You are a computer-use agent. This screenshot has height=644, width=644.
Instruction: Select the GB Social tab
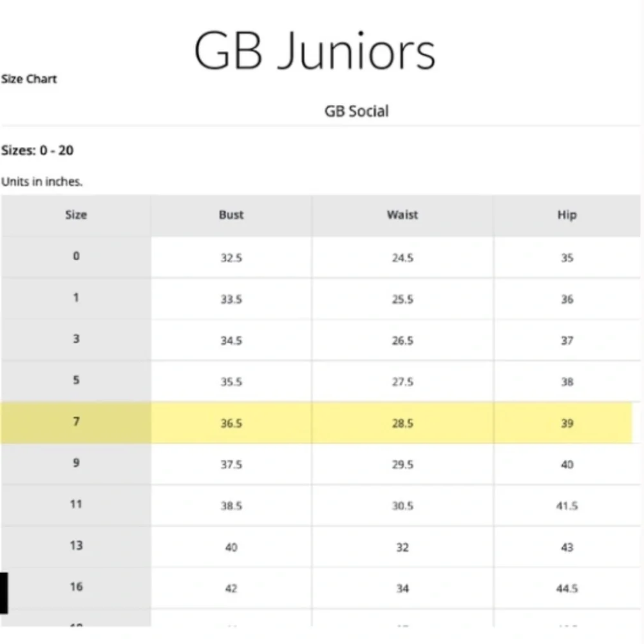coord(356,111)
